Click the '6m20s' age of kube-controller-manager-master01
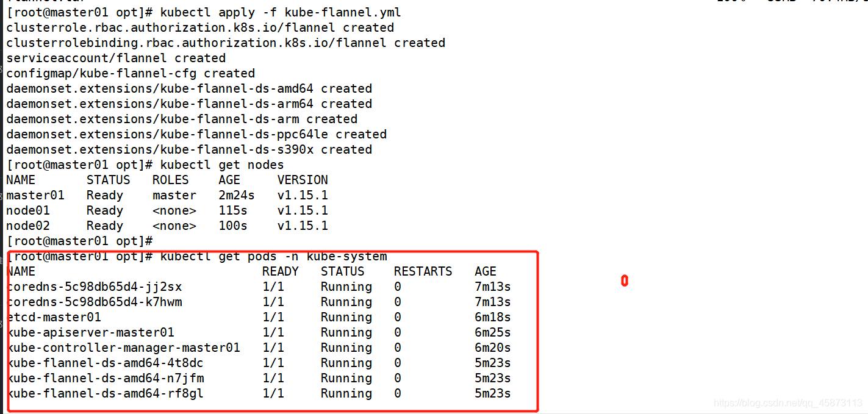This screenshot has height=414, width=868. pos(493,348)
